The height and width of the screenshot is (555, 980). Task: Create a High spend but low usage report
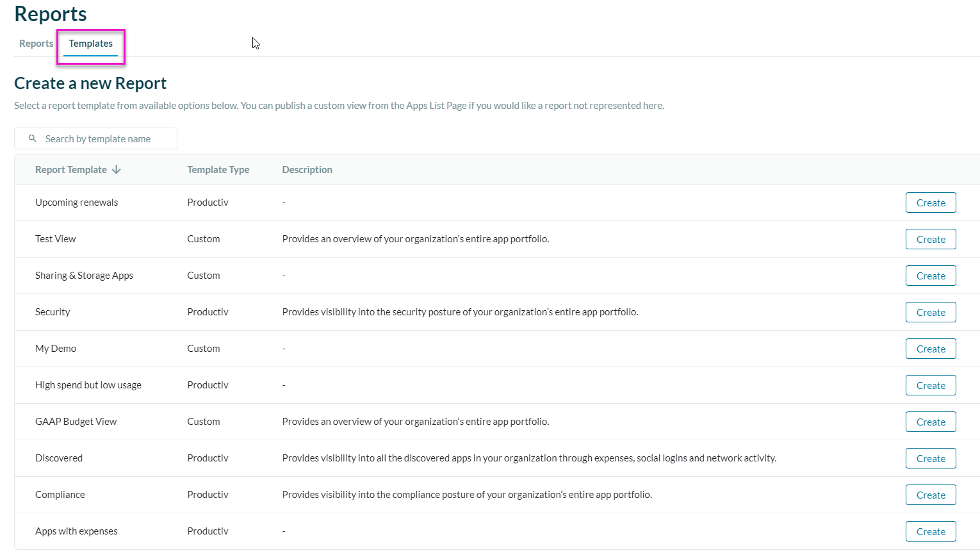tap(931, 385)
